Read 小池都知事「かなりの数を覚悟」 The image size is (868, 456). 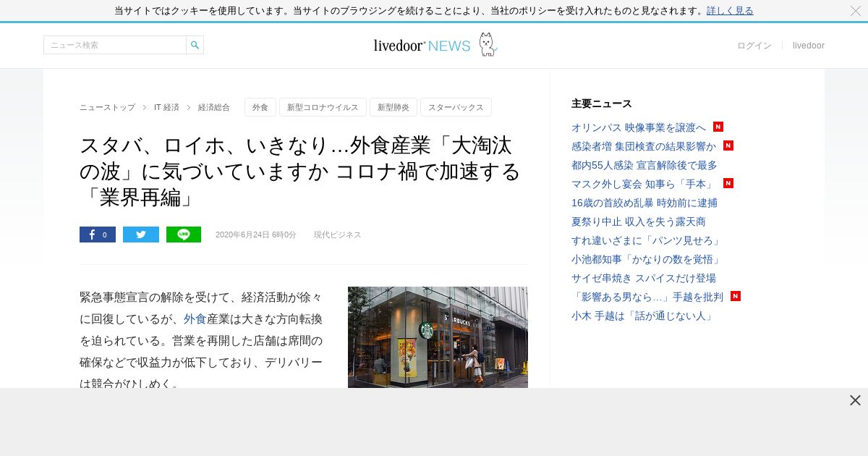pyautogui.click(x=646, y=259)
